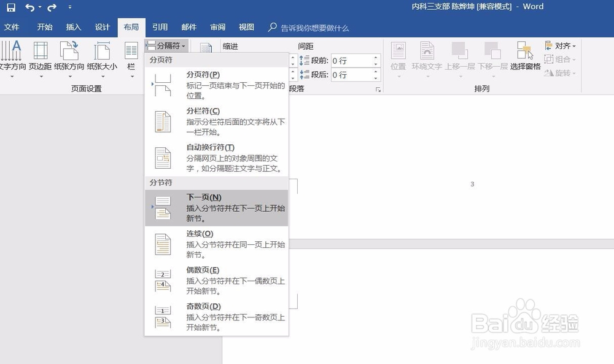The width and height of the screenshot is (614, 364).
Task: Click the Undo arrow icon
Action: pos(29,7)
